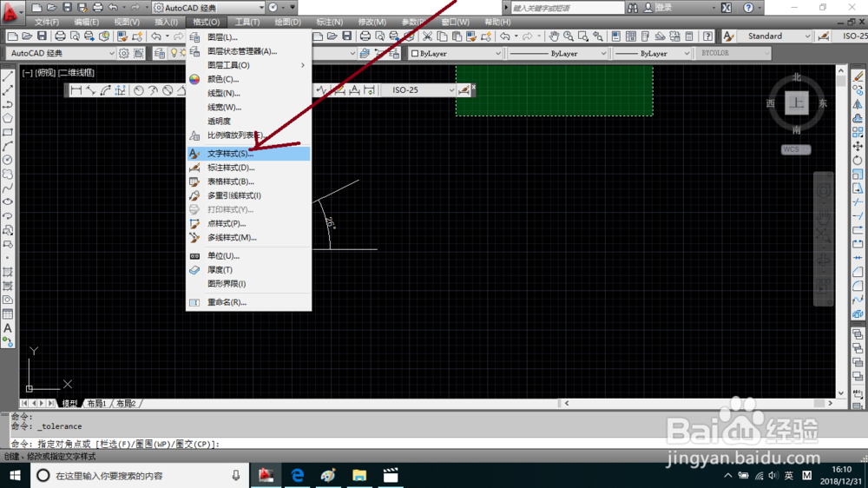The width and height of the screenshot is (868, 488).
Task: Open the Layer Properties Manager icon
Action: pyautogui.click(x=160, y=53)
